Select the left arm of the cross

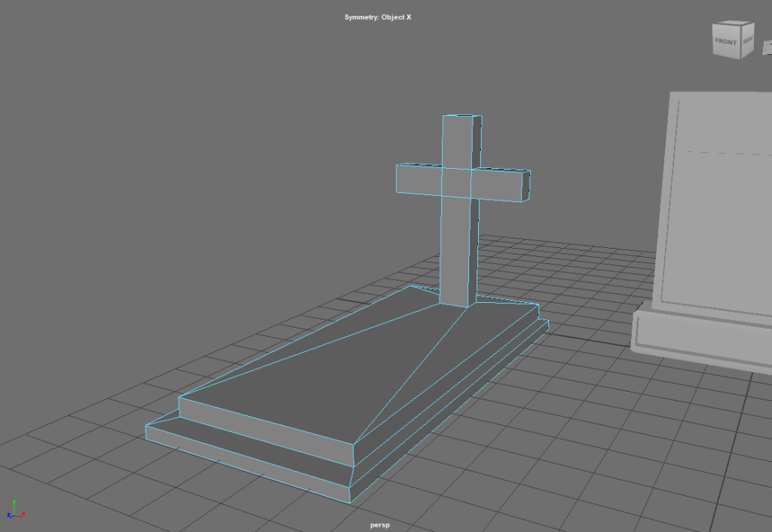(418, 179)
